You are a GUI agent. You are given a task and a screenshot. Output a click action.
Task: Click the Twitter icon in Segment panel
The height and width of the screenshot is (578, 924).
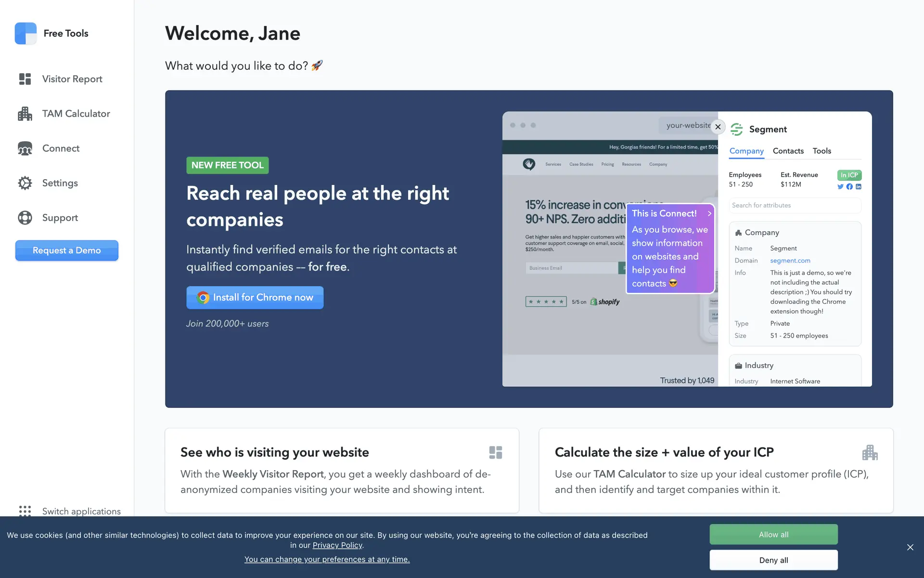coord(840,187)
